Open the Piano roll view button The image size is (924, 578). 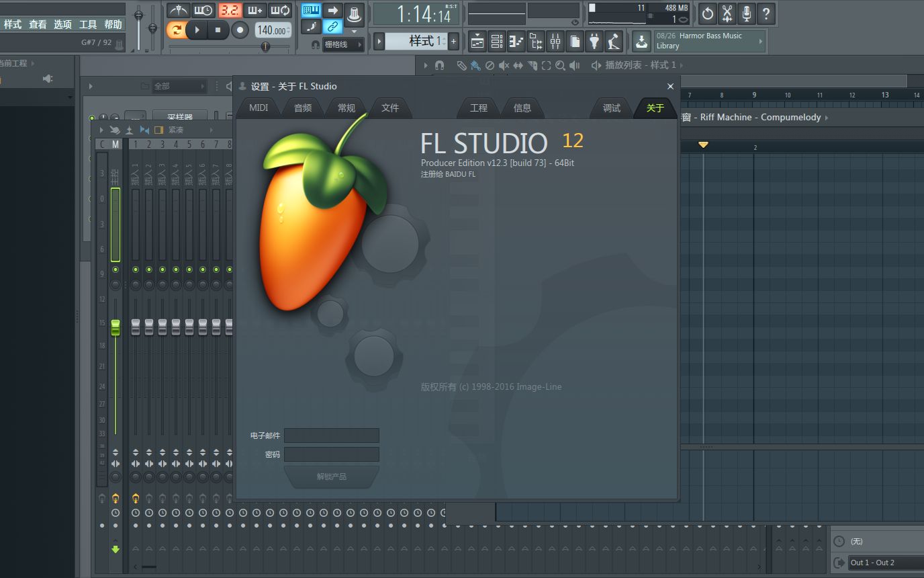pos(516,42)
